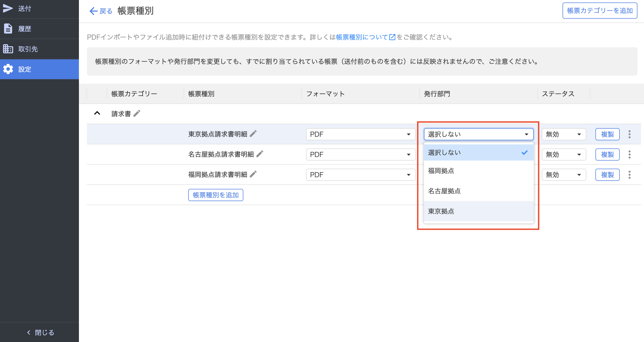Open three-dot menu for 福岡拠点請求書明細 row
The width and height of the screenshot is (644, 342).
tap(629, 175)
